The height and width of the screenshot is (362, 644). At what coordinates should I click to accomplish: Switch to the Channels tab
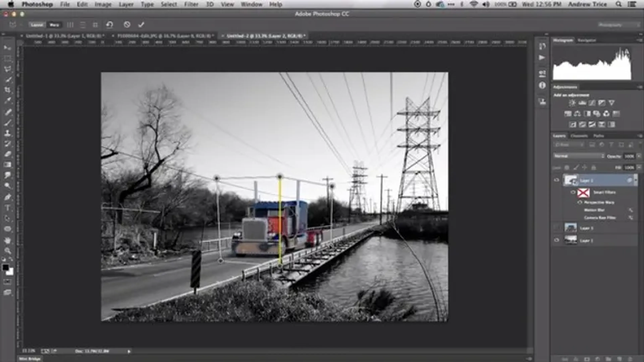tap(579, 136)
